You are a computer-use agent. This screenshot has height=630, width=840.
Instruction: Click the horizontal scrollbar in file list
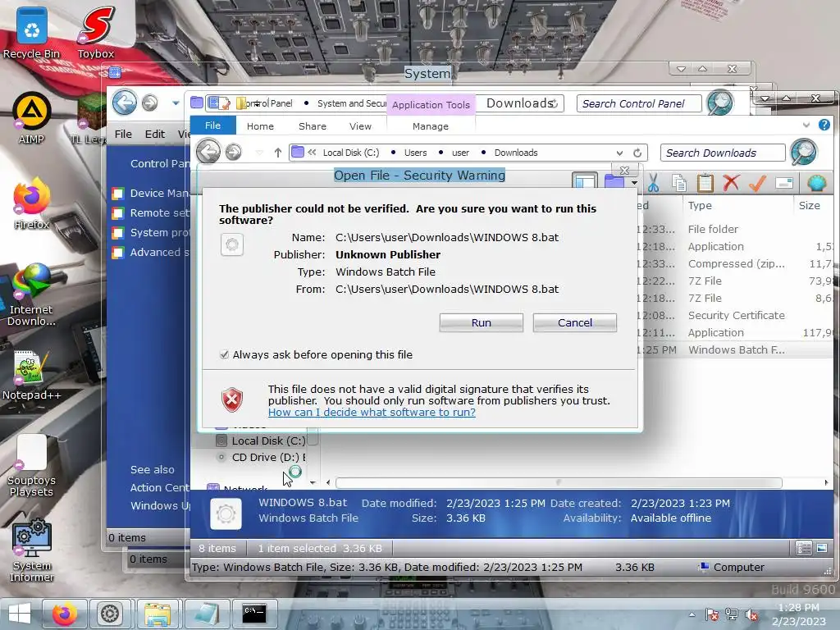pyautogui.click(x=558, y=482)
